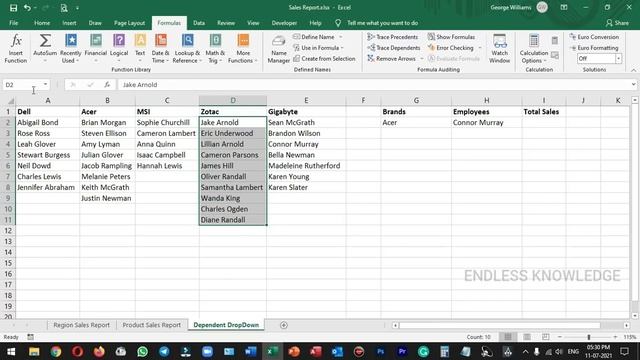Open WhatsApp from the taskbar
Screen dimensions: 640x360
click(x=142, y=351)
